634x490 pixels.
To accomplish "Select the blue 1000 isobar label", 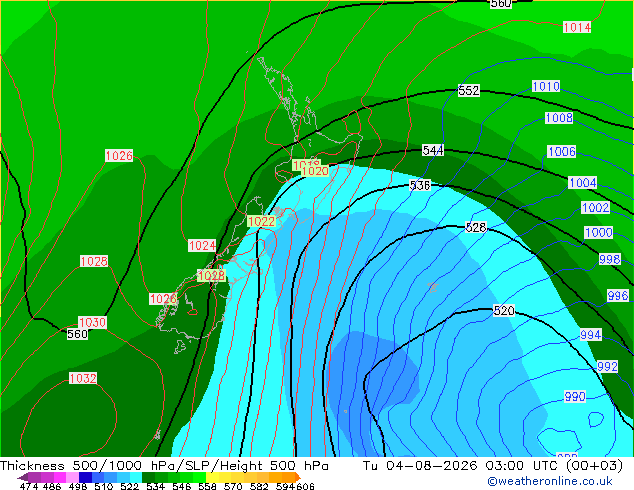I will (x=599, y=232).
